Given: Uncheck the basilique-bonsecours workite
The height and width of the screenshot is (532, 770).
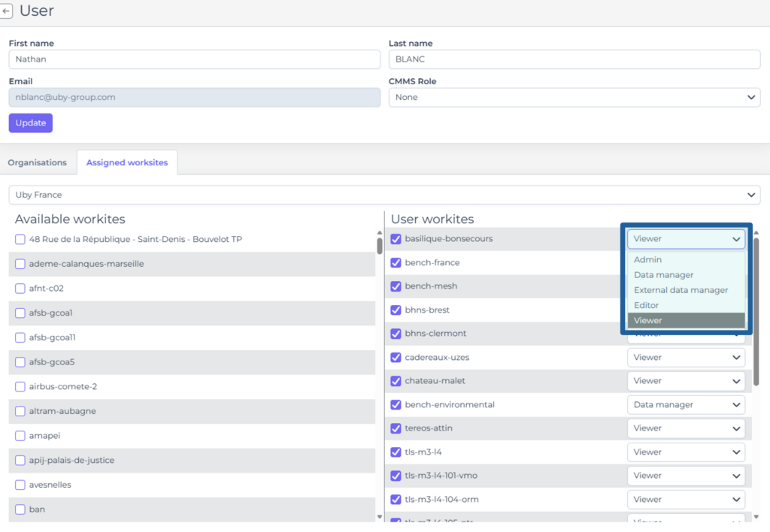Looking at the screenshot, I should click(x=396, y=239).
